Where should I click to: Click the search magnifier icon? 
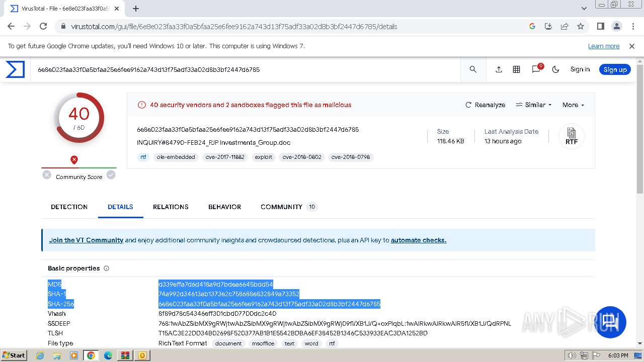point(473,69)
